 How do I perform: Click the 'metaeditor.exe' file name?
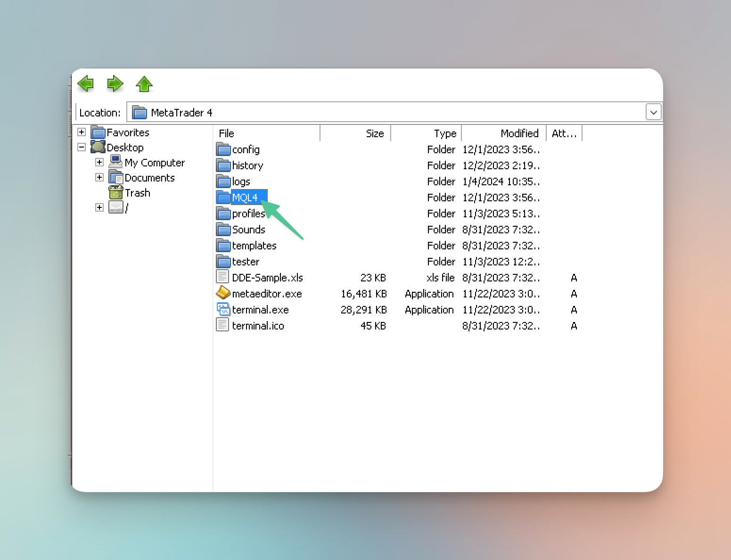(x=267, y=294)
